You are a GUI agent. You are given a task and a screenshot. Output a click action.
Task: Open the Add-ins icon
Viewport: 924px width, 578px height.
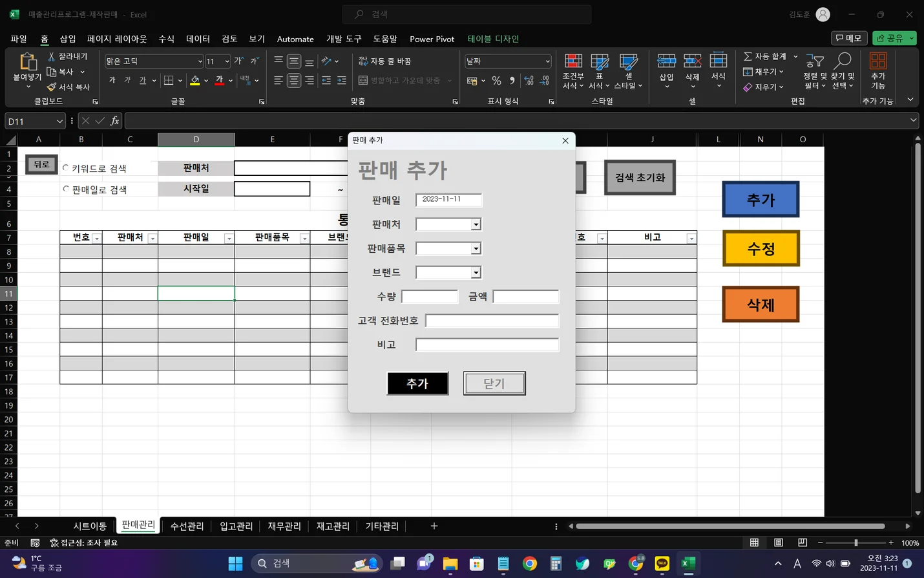pyautogui.click(x=878, y=61)
